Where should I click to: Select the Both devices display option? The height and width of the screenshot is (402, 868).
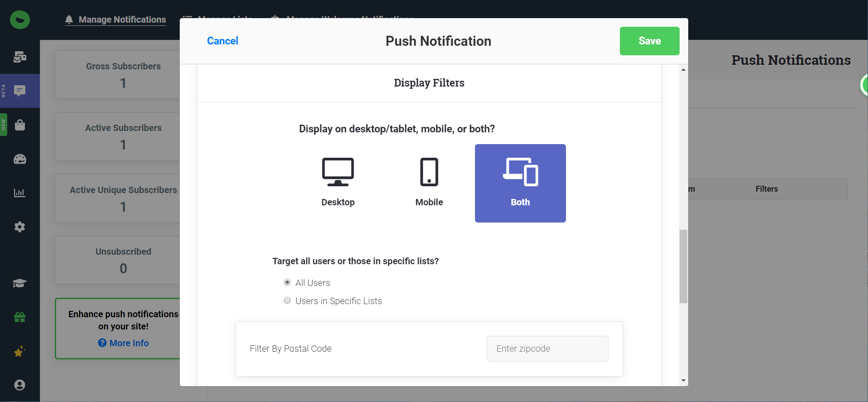(520, 183)
